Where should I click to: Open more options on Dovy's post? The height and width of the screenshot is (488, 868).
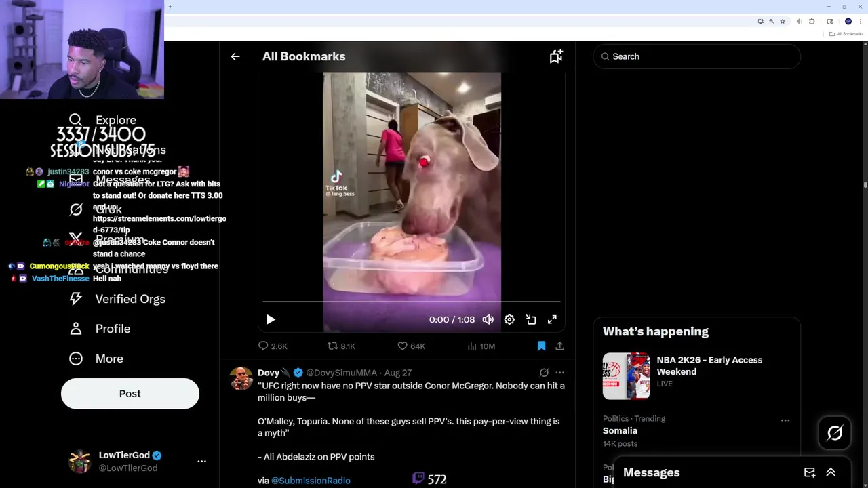559,373
